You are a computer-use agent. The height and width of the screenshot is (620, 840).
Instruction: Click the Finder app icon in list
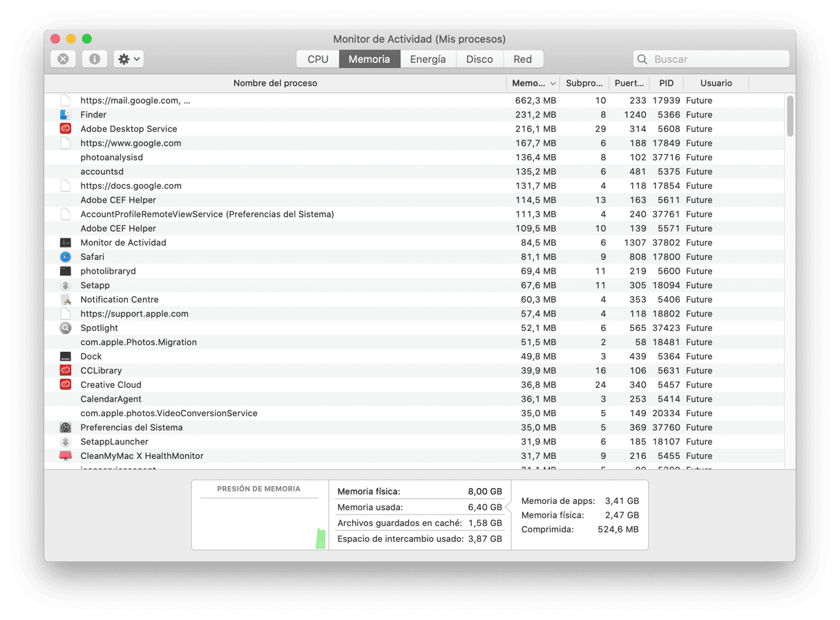pos(66,115)
